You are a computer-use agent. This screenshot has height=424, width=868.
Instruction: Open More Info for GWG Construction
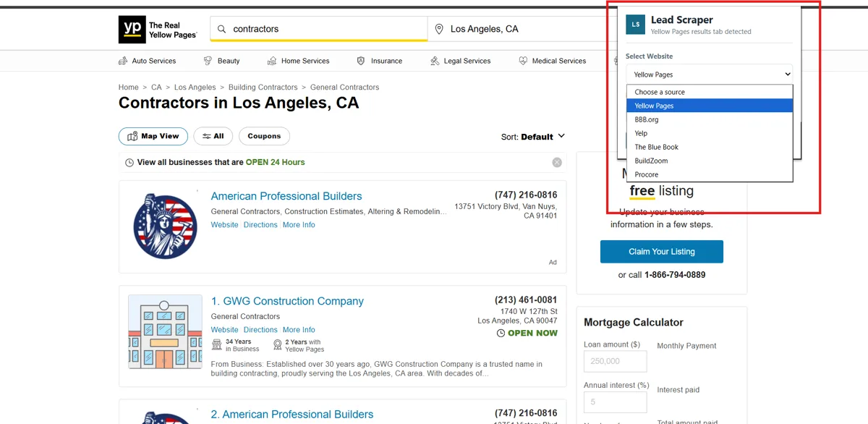[x=299, y=330]
